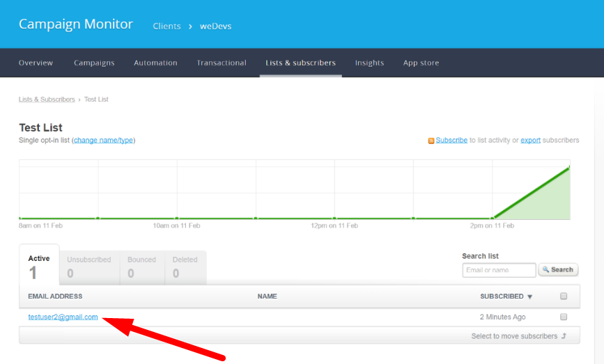Select the Lists & subscribers tab

pyautogui.click(x=300, y=63)
